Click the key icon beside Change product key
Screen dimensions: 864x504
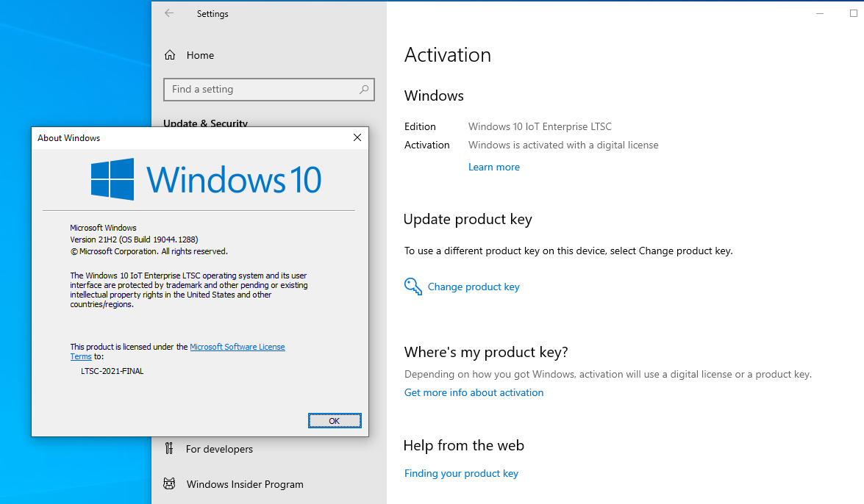[413, 287]
